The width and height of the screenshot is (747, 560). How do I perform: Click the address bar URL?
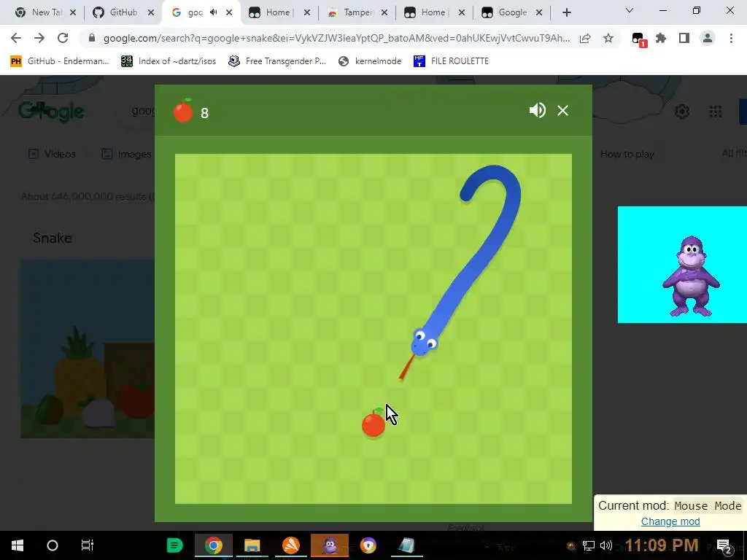336,38
